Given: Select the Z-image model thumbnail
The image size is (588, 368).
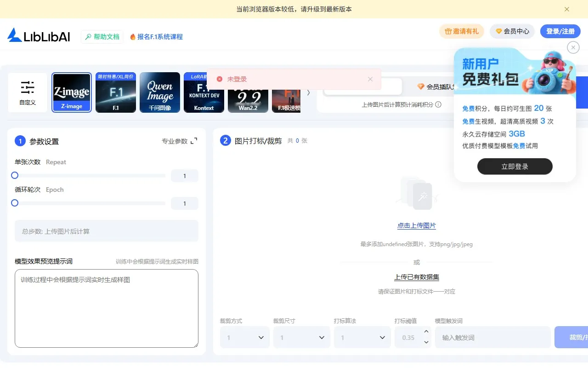Looking at the screenshot, I should pos(71,92).
